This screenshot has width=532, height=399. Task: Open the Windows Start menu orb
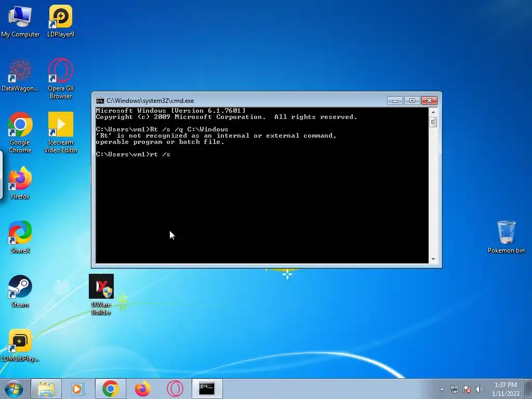[x=14, y=389]
